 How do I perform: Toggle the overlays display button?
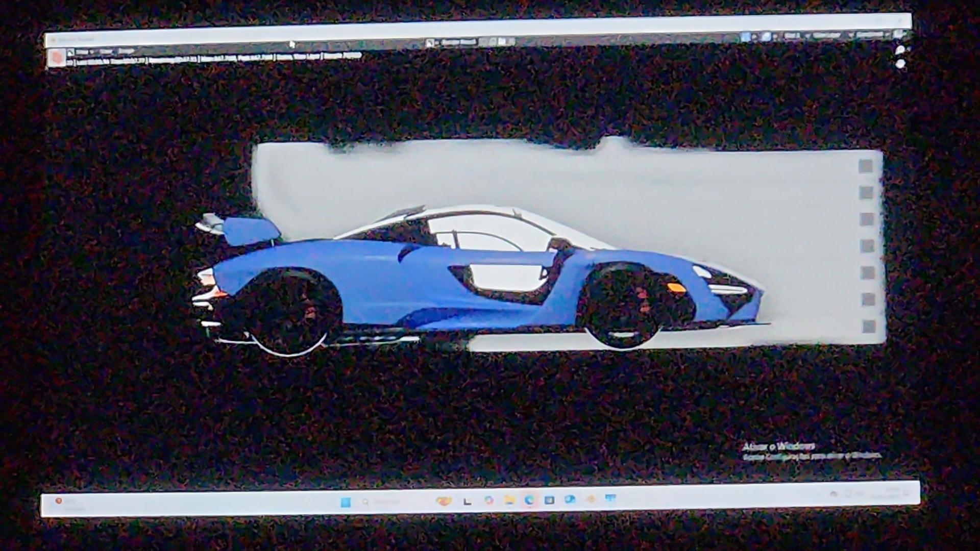766,37
